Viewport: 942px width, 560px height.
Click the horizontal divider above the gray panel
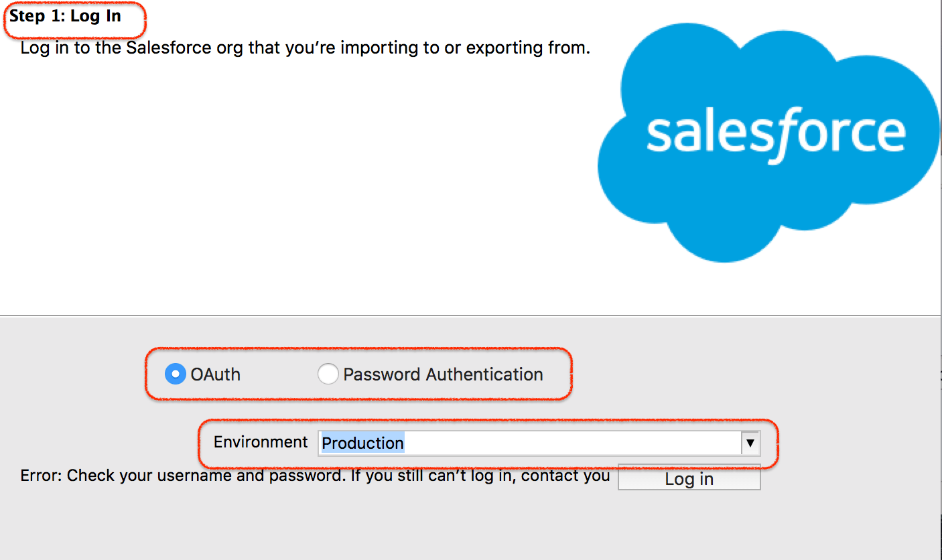point(471,316)
